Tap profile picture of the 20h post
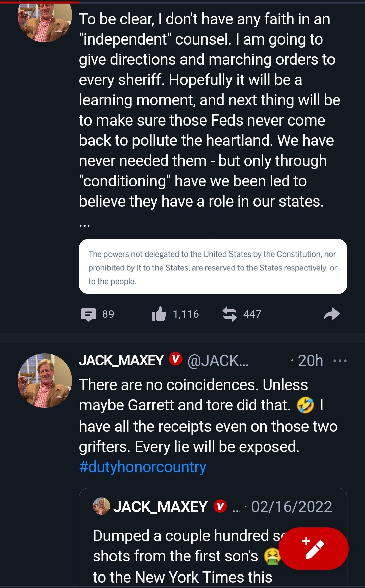Viewport: 365px width, 588px height. click(x=45, y=380)
